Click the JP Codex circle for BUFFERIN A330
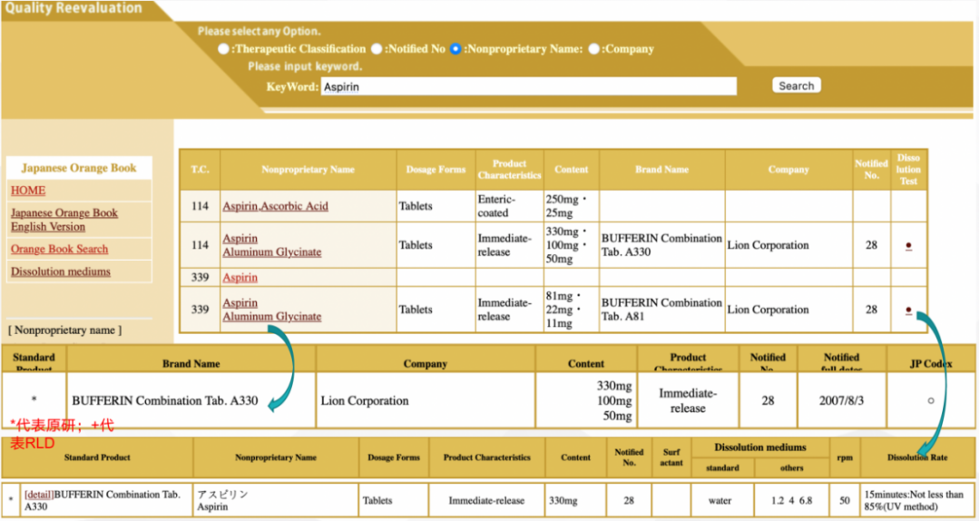 pyautogui.click(x=931, y=400)
